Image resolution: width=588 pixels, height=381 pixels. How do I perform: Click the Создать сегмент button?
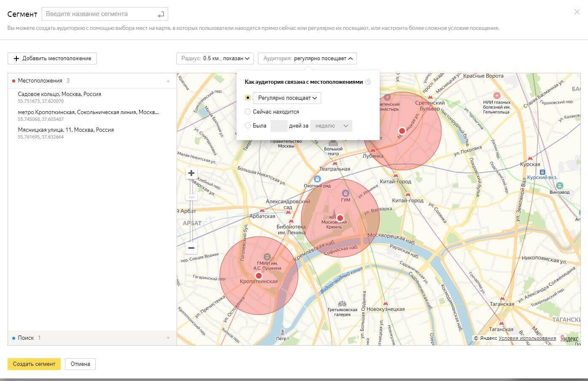click(x=34, y=364)
